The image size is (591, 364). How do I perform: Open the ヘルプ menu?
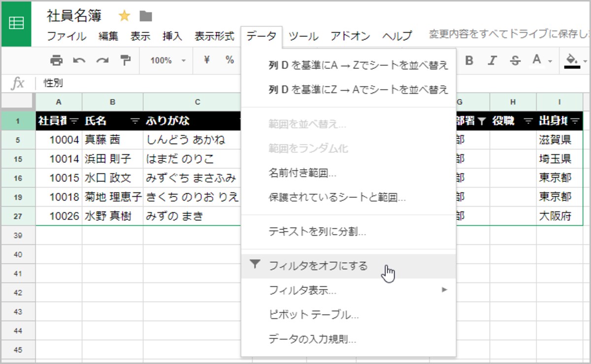(397, 36)
